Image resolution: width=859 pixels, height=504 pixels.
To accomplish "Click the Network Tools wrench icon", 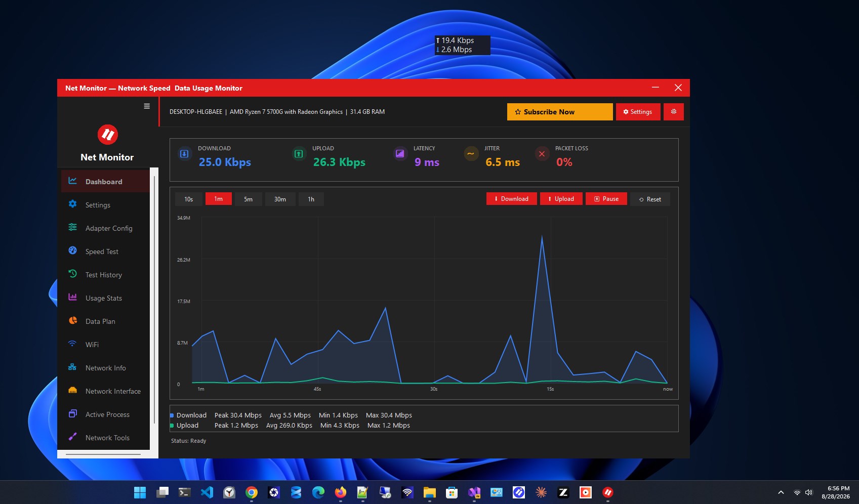I will click(72, 437).
